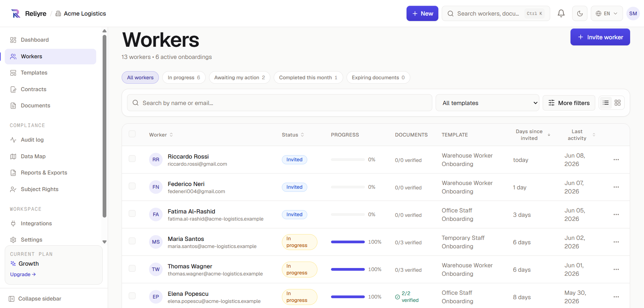Click Federico Neri's Invited status badge

[294, 187]
